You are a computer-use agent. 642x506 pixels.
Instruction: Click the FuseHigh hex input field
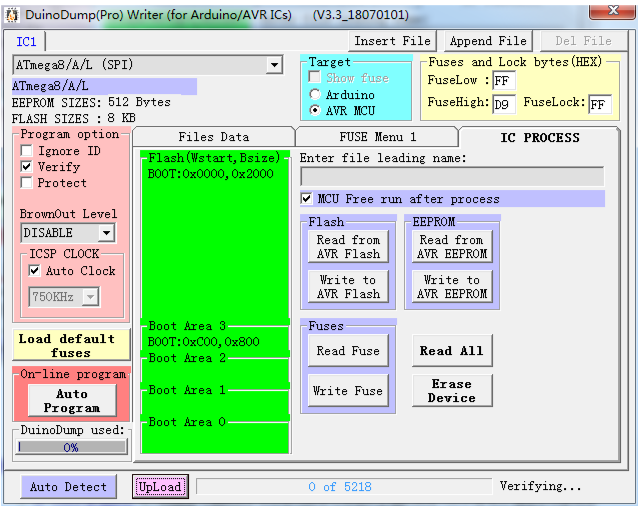(x=504, y=104)
